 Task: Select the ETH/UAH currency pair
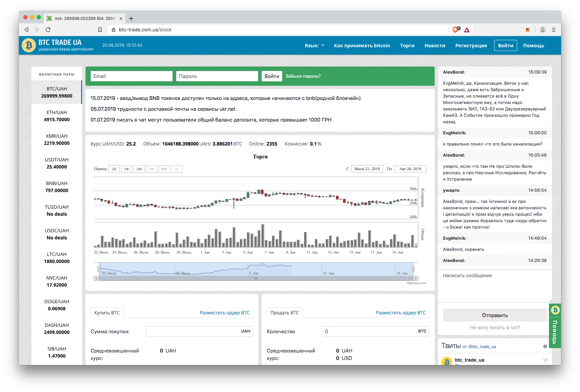[x=57, y=116]
